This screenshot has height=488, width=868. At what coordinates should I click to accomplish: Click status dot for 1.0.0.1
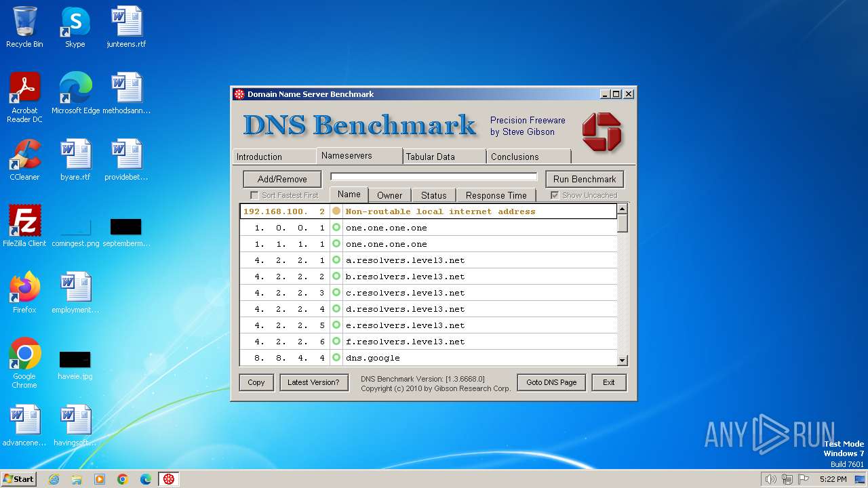pos(336,228)
